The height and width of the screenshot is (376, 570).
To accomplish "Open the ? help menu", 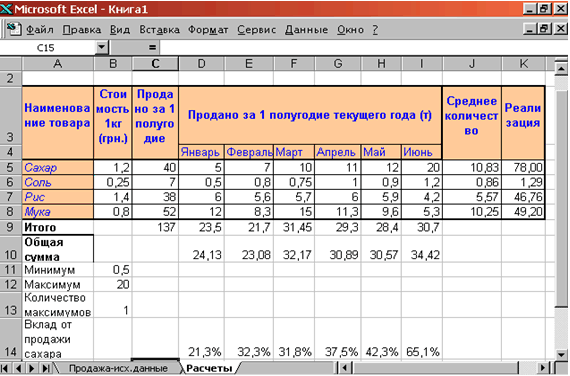I will pos(375,30).
